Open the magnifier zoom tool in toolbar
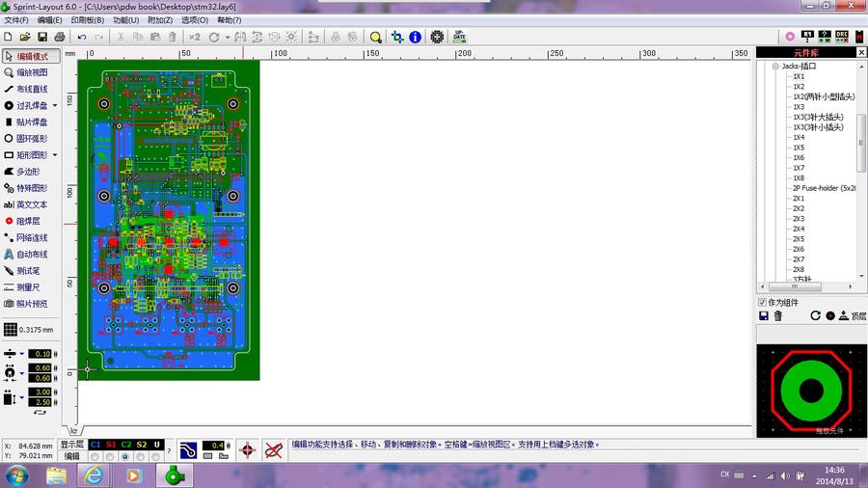The image size is (868, 488). (375, 37)
